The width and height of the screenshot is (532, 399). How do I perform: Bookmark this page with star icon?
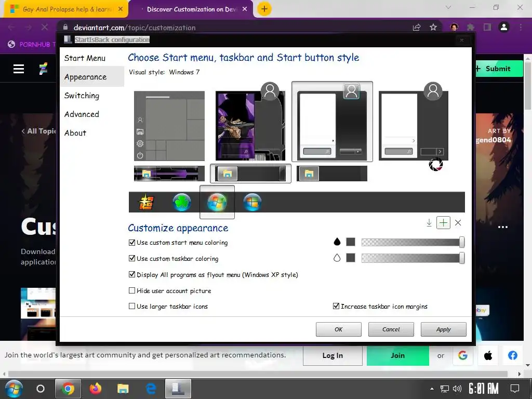click(433, 27)
